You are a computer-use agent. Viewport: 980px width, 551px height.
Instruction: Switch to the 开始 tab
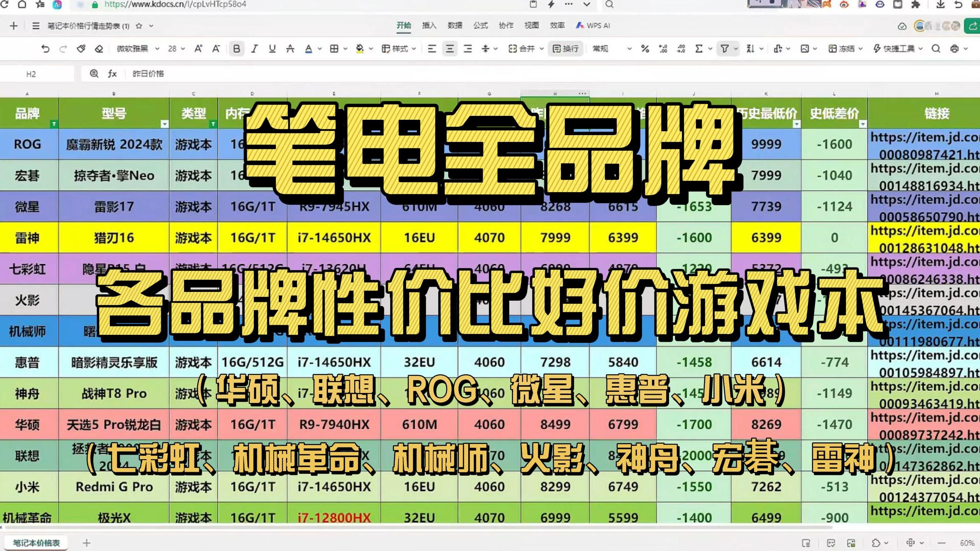403,25
